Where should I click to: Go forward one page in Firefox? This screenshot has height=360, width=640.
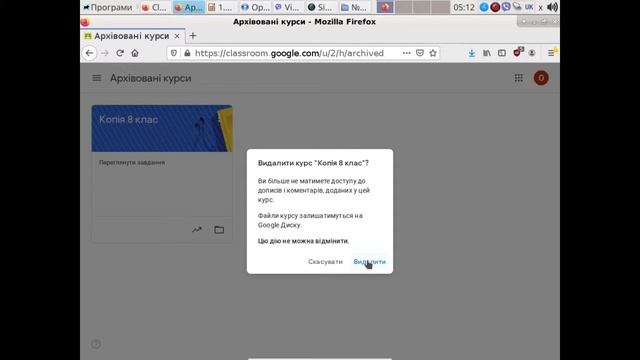(x=105, y=53)
